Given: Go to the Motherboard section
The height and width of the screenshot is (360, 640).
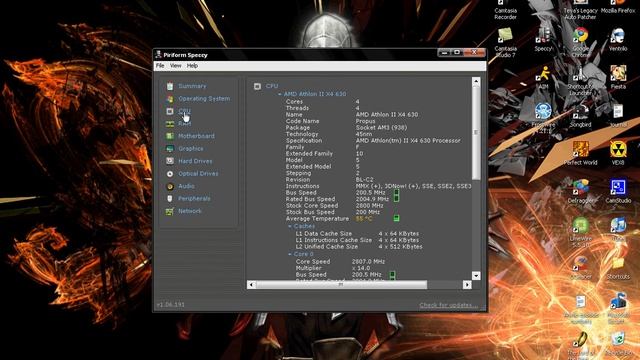Looking at the screenshot, I should pyautogui.click(x=196, y=136).
